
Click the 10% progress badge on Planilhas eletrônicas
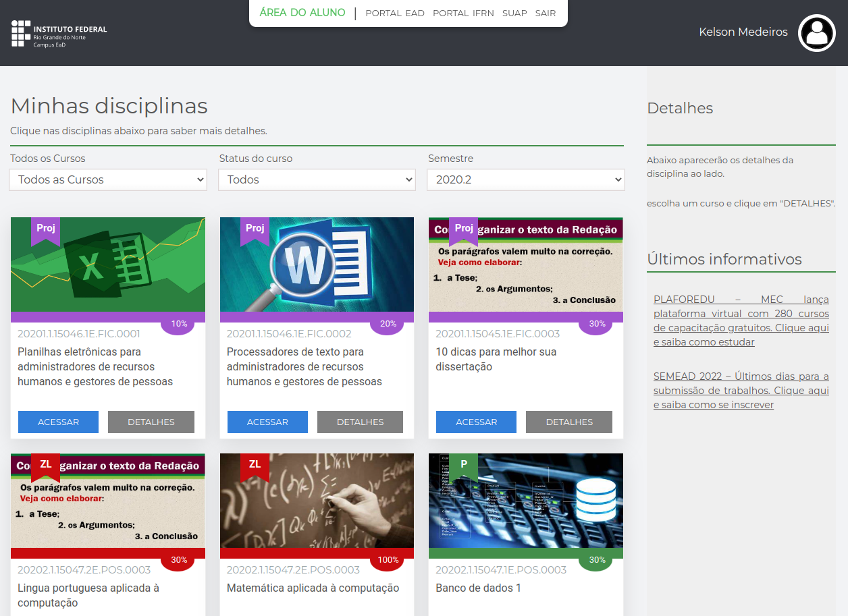point(179,324)
